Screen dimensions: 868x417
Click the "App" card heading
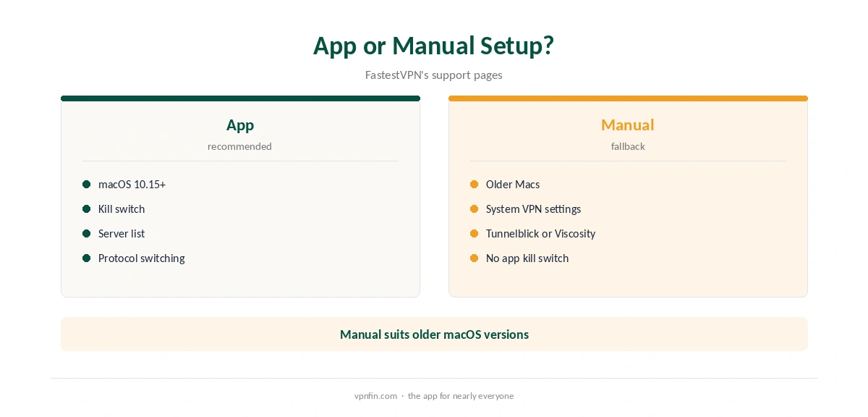240,125
